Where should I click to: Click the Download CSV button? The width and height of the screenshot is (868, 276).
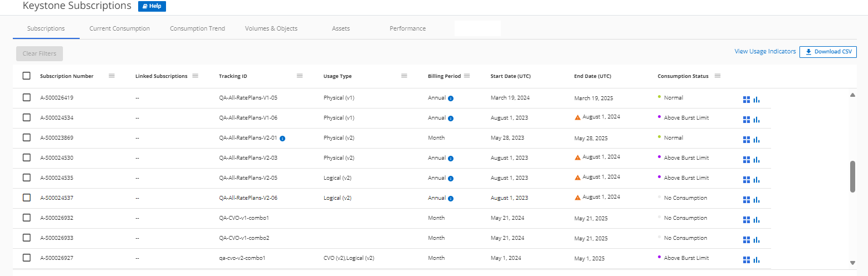[828, 52]
